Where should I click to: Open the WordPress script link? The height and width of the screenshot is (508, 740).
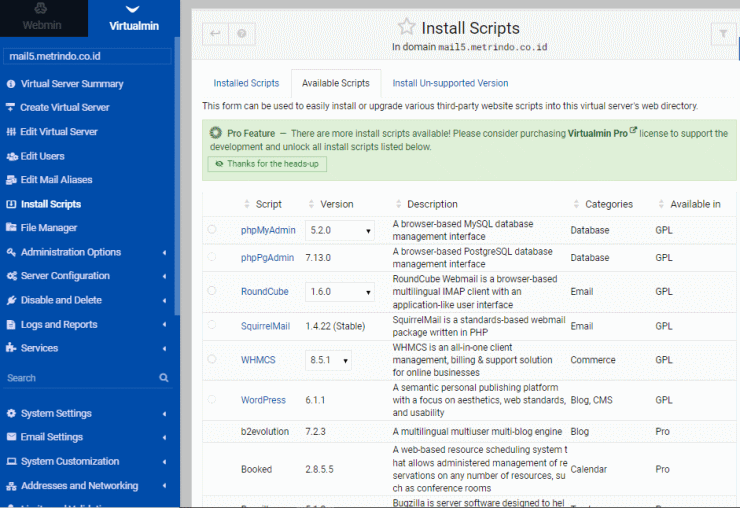[x=263, y=400]
